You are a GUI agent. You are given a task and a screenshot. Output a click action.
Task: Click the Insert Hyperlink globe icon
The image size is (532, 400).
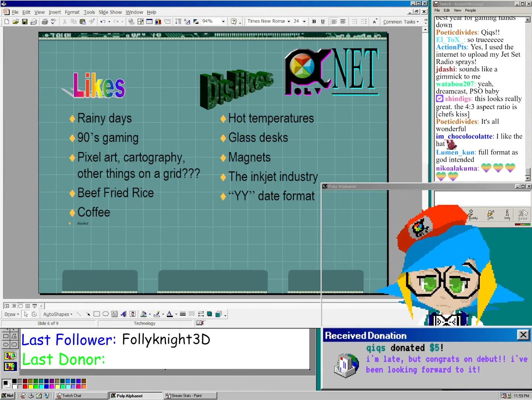point(131,22)
